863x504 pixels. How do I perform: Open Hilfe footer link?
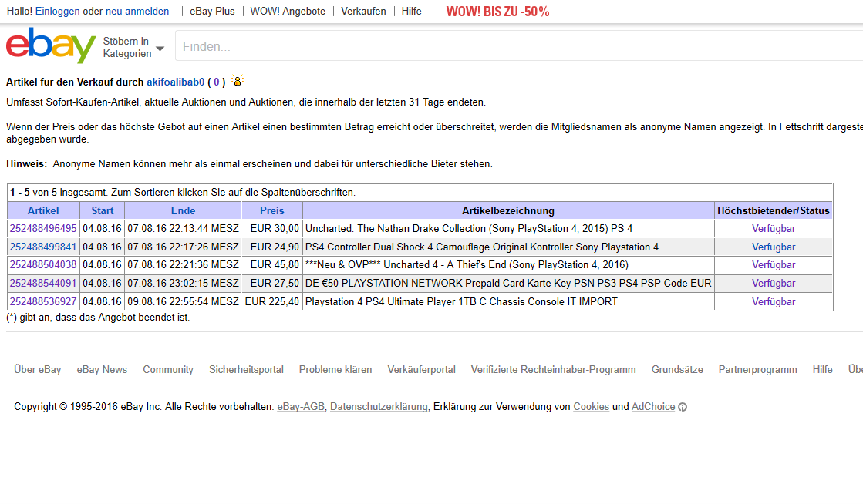tap(822, 370)
